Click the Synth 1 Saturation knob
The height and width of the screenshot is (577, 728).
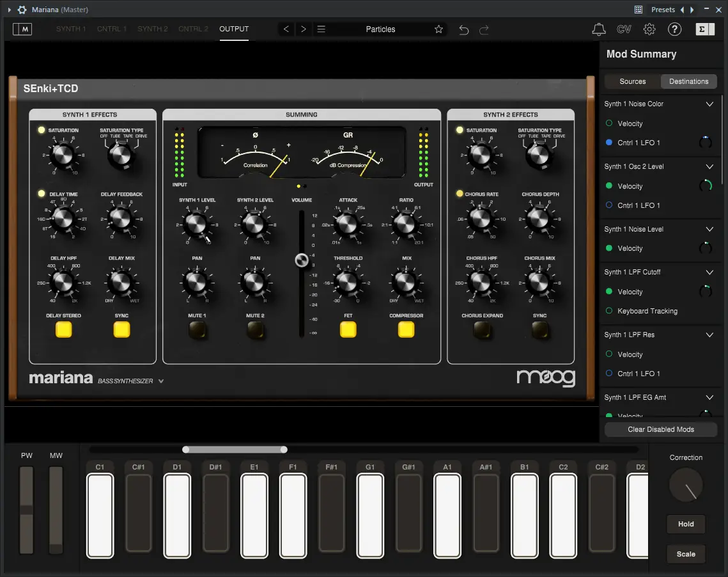[63, 155]
